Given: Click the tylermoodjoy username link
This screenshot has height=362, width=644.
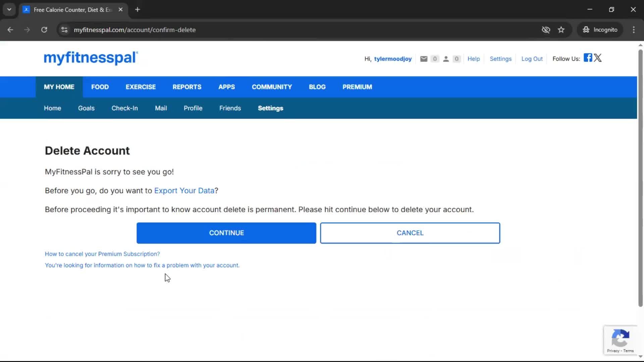Looking at the screenshot, I should 393,59.
